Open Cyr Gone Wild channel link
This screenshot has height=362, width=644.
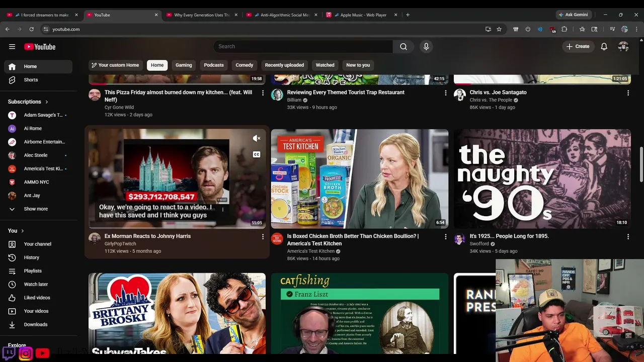click(x=119, y=107)
